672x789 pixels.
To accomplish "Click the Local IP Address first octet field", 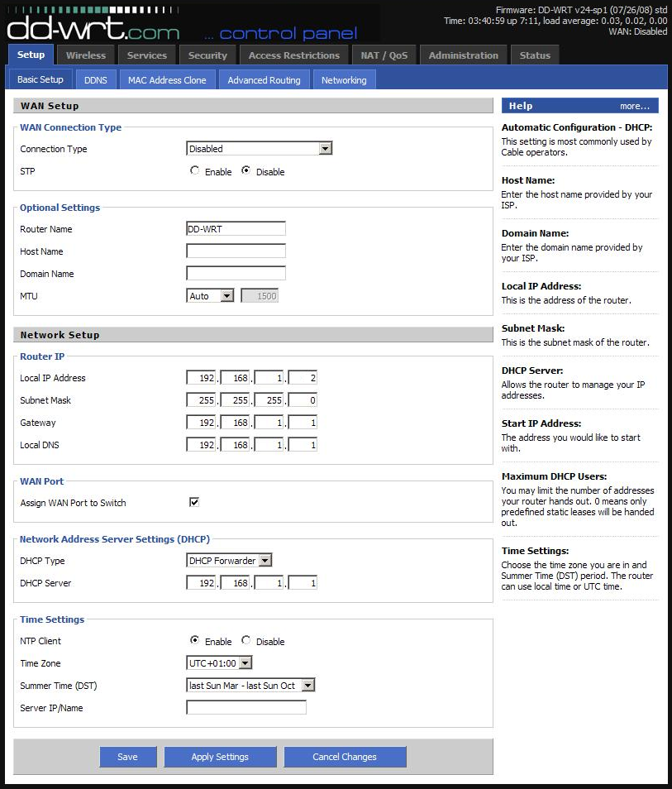I will click(201, 377).
